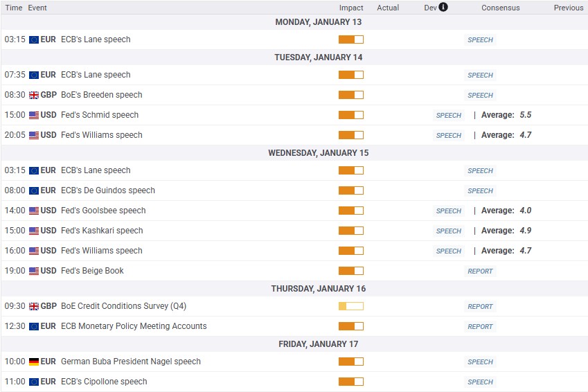This screenshot has width=588, height=392.
Task: Open the ECB's De Guindos speech event
Action: point(108,190)
